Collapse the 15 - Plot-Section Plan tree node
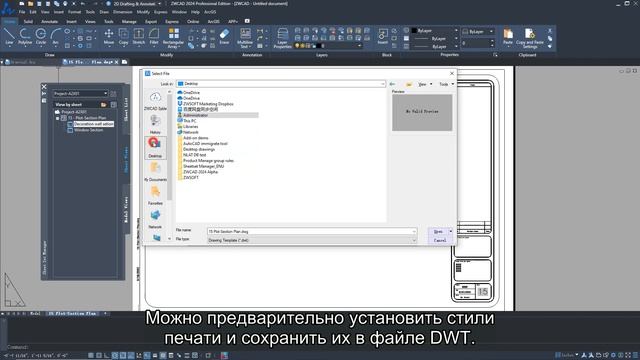The width and height of the screenshot is (640, 360). click(x=58, y=118)
